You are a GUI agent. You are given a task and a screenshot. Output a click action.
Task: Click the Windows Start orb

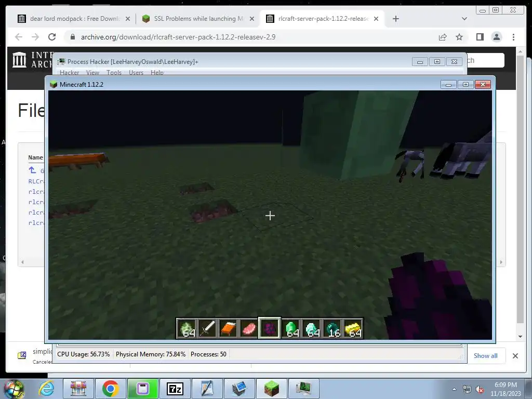14,389
